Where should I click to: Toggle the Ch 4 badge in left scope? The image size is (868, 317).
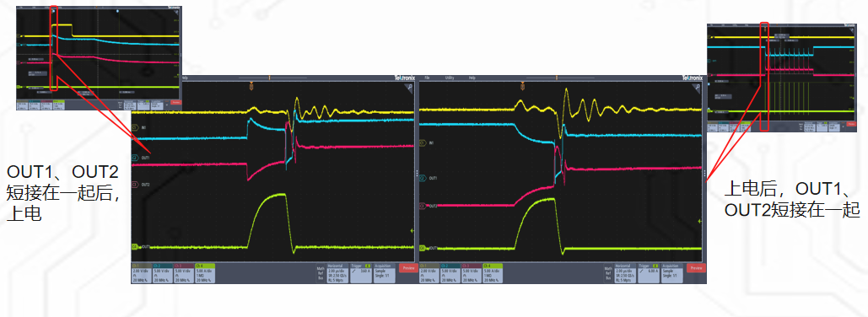pos(205,273)
